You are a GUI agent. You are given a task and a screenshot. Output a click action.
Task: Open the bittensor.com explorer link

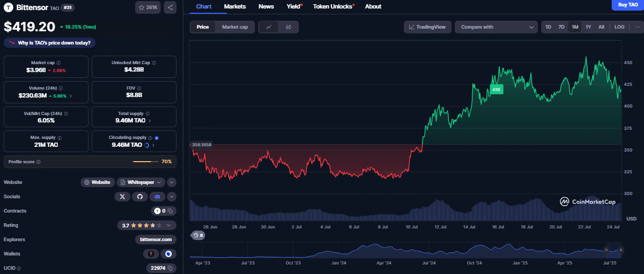click(x=156, y=240)
